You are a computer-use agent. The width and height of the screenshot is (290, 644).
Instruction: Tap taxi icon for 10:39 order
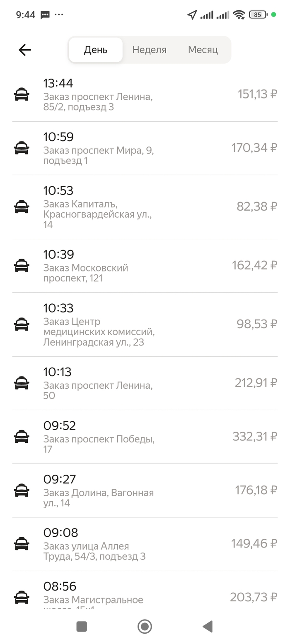tap(22, 265)
